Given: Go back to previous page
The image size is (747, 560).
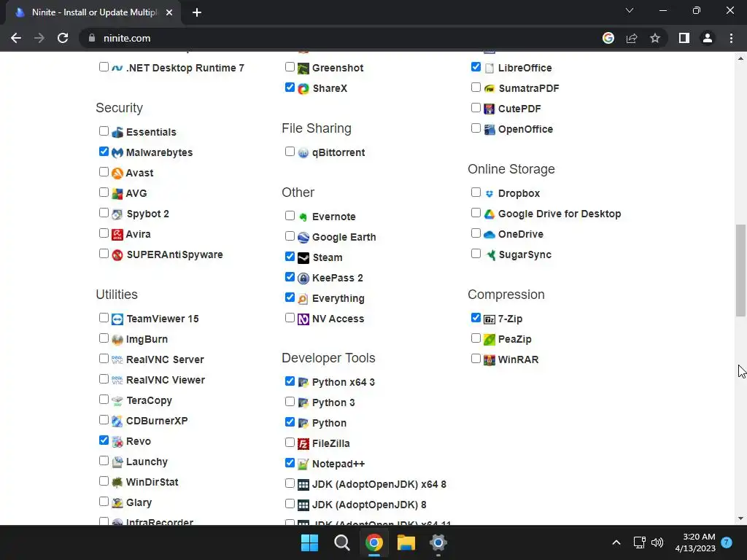Looking at the screenshot, I should pos(16,38).
